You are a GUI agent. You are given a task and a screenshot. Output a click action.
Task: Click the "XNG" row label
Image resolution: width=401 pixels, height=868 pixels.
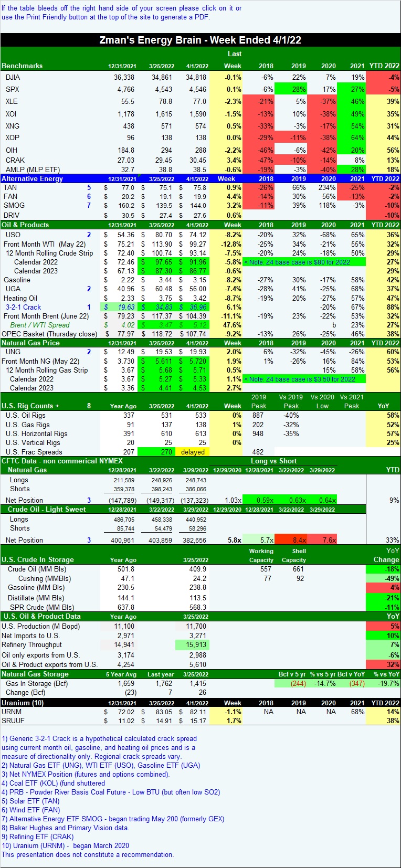[x=12, y=126]
